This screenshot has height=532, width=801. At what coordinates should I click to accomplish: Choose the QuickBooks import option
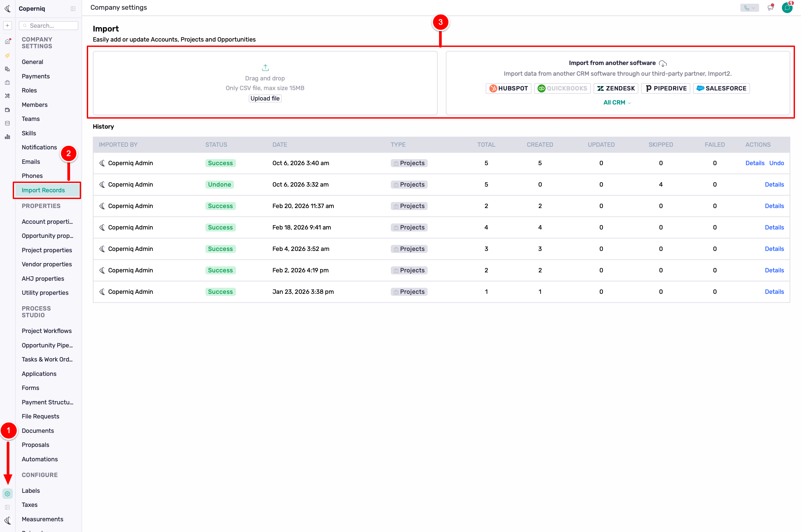(x=562, y=88)
